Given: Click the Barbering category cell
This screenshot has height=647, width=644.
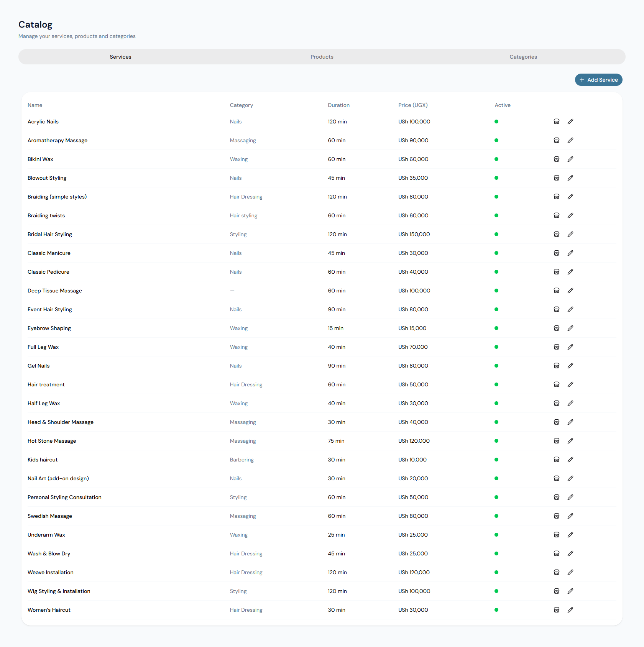Looking at the screenshot, I should click(x=242, y=460).
